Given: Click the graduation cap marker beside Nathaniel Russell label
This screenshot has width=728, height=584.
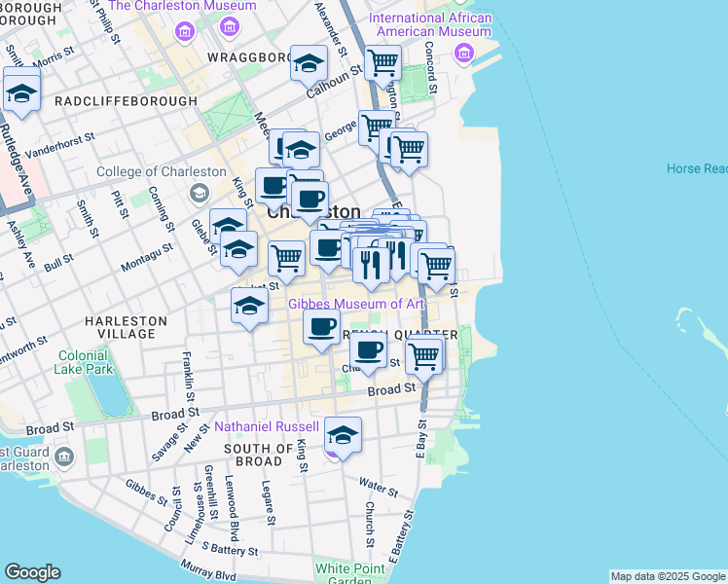Looking at the screenshot, I should click(343, 436).
